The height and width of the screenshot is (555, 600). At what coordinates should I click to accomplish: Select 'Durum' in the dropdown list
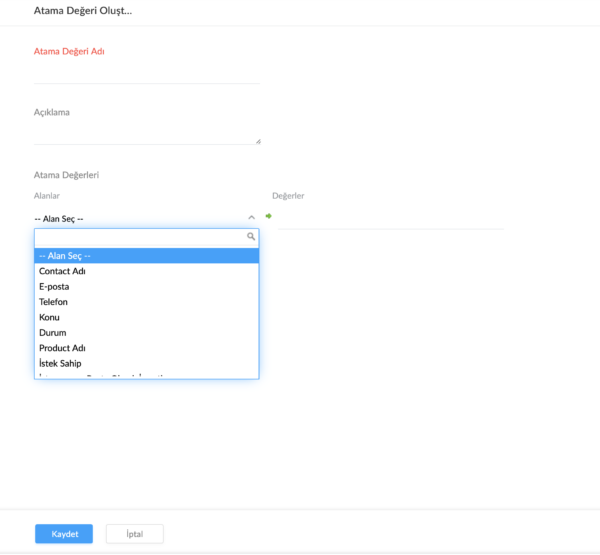pos(146,332)
